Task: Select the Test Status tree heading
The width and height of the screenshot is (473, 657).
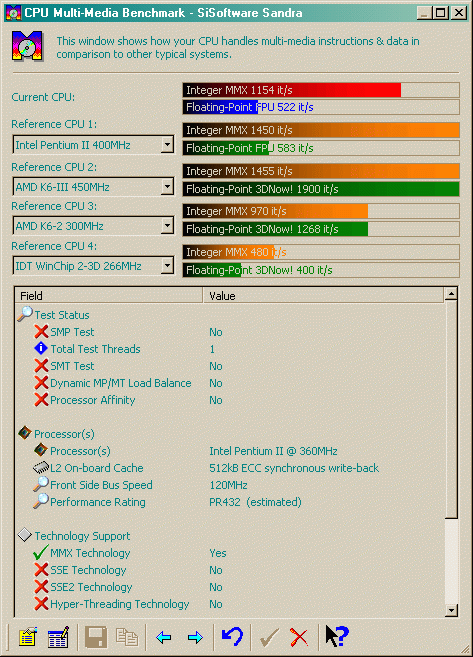Action: 62,315
